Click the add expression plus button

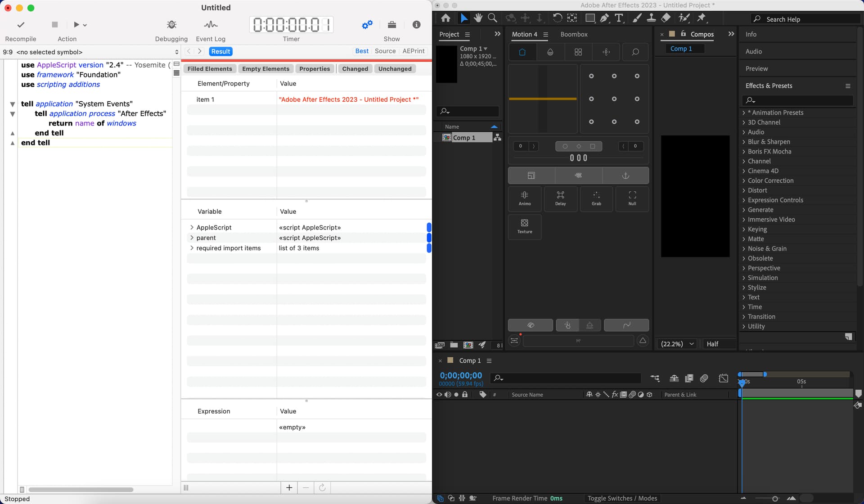click(289, 487)
